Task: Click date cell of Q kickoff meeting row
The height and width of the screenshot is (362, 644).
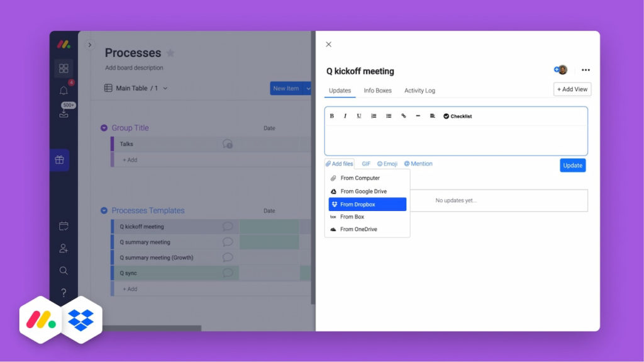Action: coord(269,226)
